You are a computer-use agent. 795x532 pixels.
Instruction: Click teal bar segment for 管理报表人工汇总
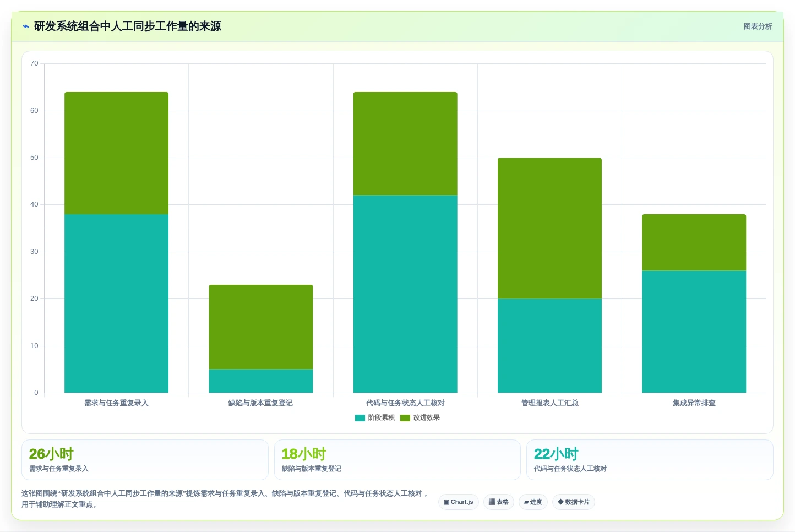coord(549,346)
